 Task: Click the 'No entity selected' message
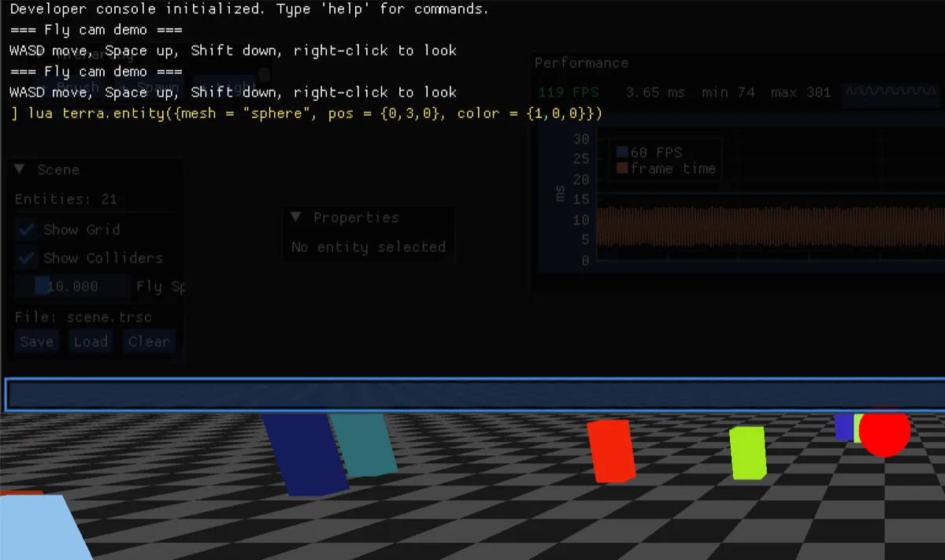coord(369,247)
